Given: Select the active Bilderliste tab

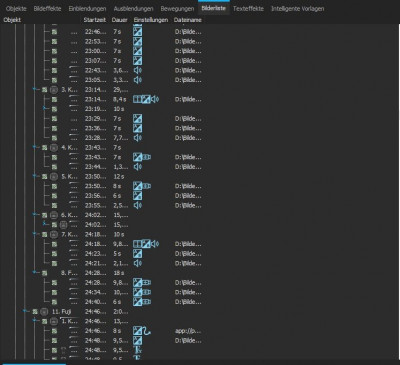Looking at the screenshot, I should tap(213, 9).
